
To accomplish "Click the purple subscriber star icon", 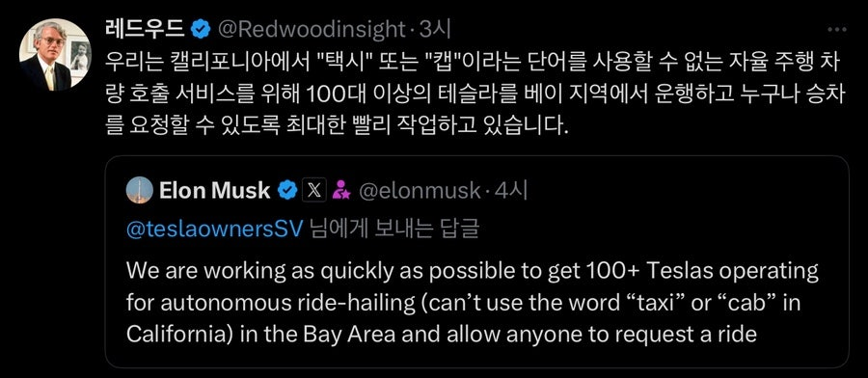I will tap(340, 190).
